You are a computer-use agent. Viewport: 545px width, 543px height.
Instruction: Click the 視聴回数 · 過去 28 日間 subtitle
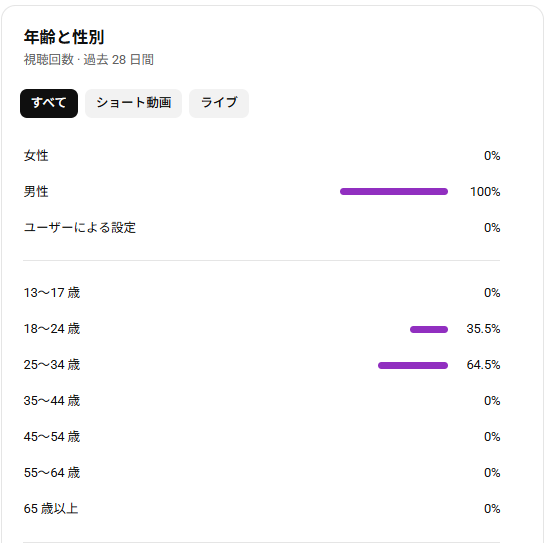[89, 60]
